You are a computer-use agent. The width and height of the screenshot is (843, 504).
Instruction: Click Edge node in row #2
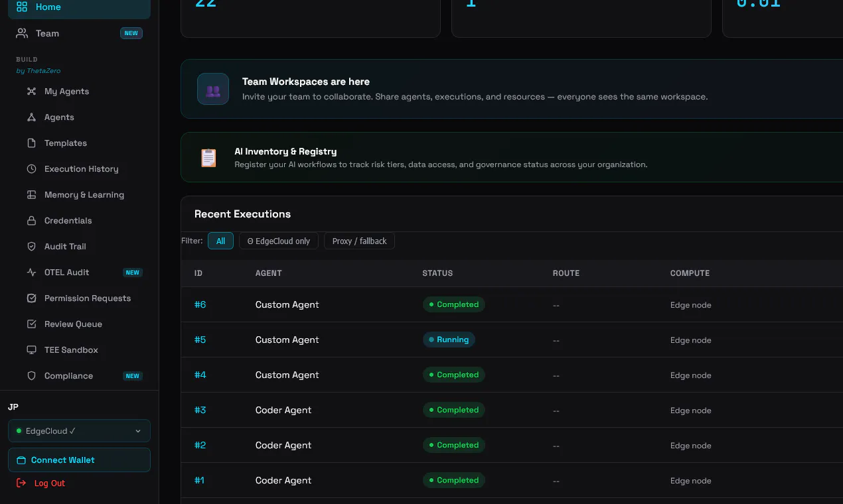(690, 446)
